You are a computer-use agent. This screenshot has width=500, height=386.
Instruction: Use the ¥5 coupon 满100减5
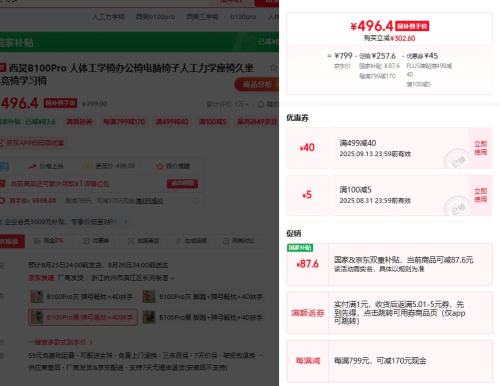tap(480, 195)
